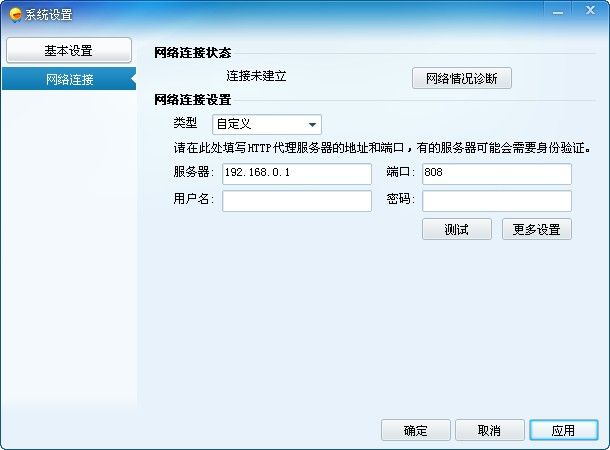Focus the 服务器 address field
610x450 pixels.
click(297, 173)
